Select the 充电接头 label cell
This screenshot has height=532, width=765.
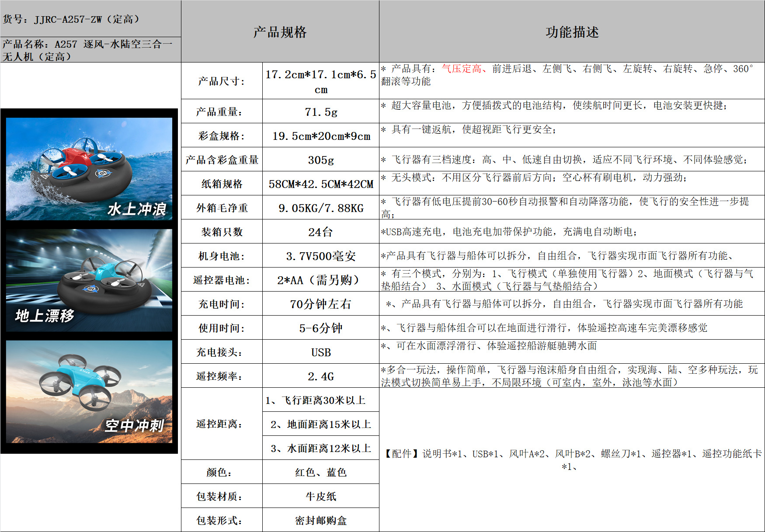(x=222, y=352)
